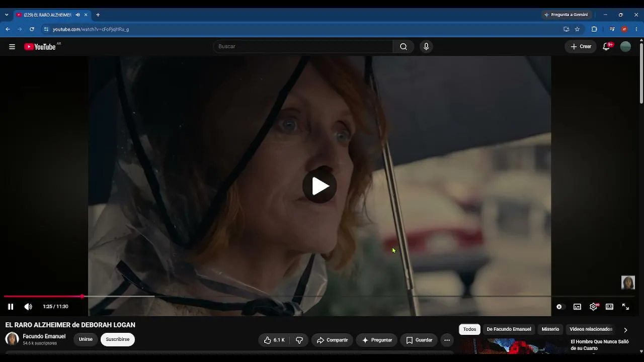The width and height of the screenshot is (644, 362).
Task: Select the De Facundo Emanuel chip
Action: point(509,329)
